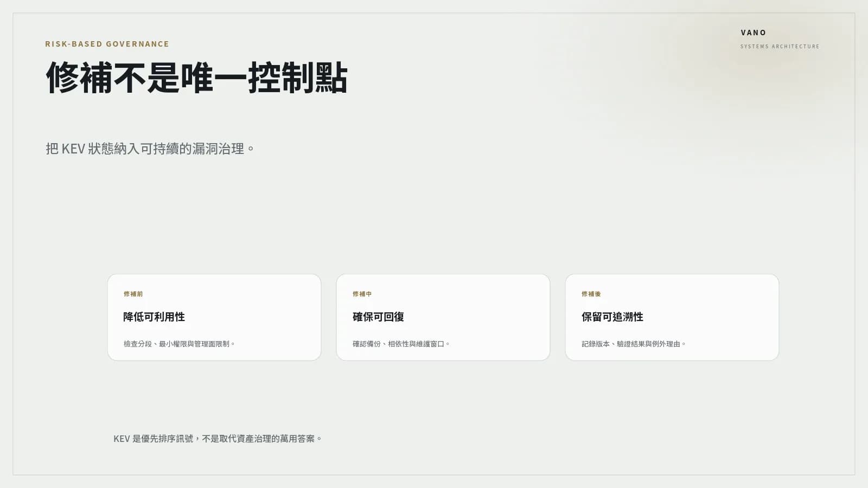Viewport: 868px width, 488px height.
Task: Click the text 檢查分段、最小權限與管理面限制
Action: (178, 344)
